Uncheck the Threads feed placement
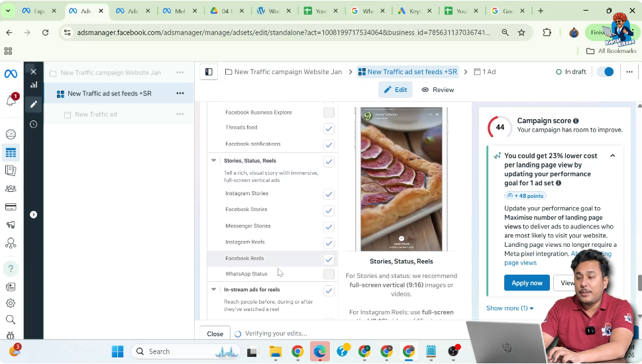The image size is (642, 364). (x=329, y=129)
